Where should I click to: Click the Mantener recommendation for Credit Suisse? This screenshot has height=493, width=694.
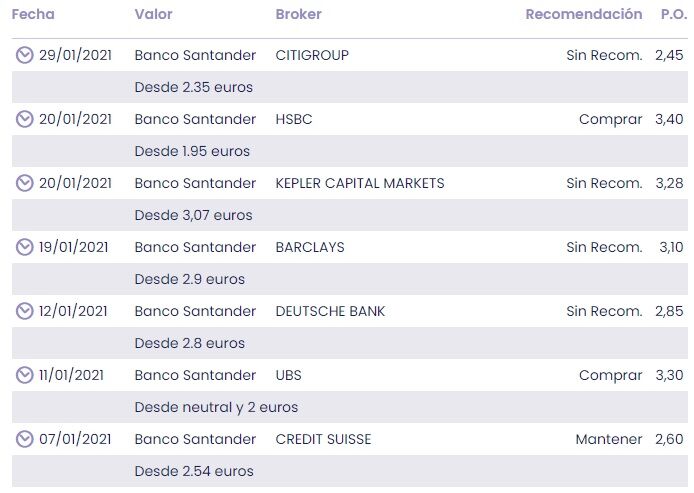[608, 439]
